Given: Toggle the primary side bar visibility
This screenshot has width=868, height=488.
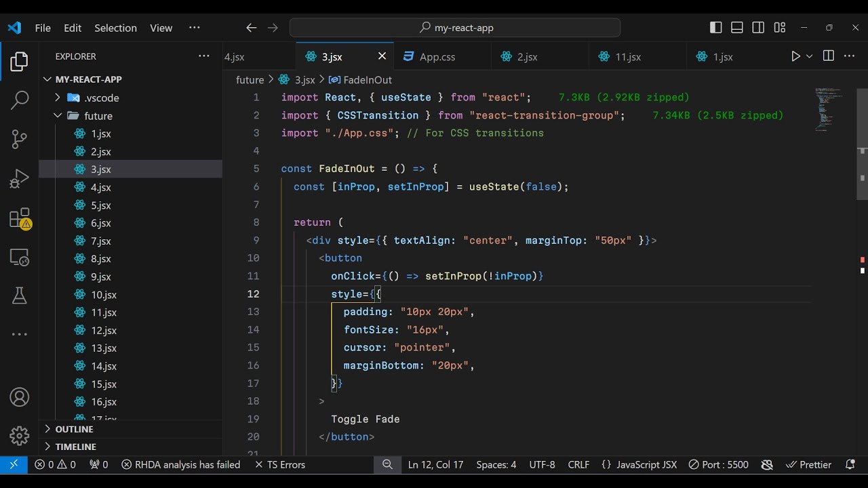Looking at the screenshot, I should (x=716, y=28).
